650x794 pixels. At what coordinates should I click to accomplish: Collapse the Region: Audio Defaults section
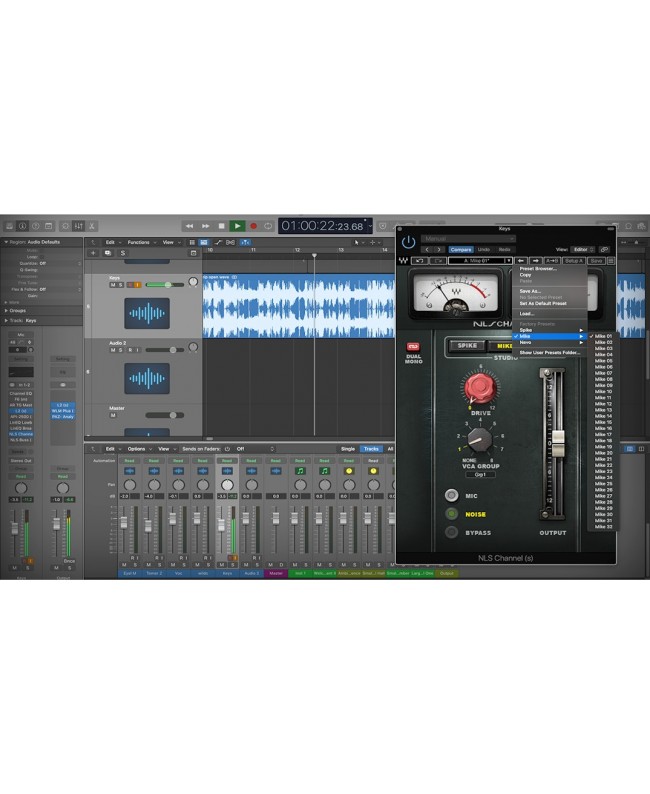[x=6, y=242]
